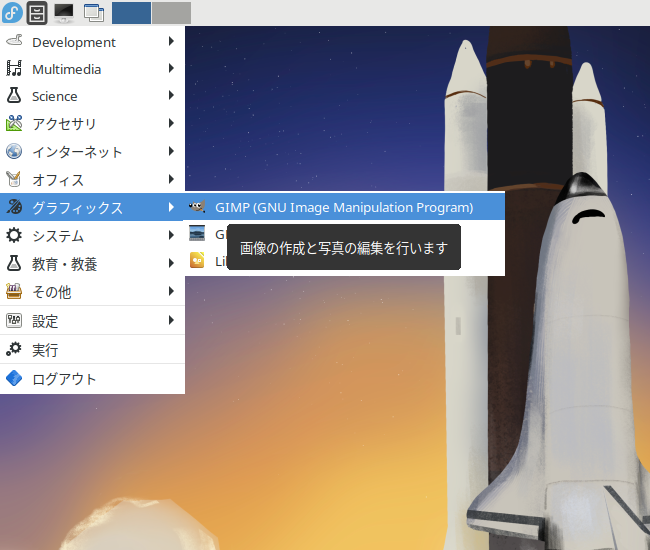This screenshot has height=550, width=650.
Task: Expand アクセサリ via its arrow
Action: [171, 123]
